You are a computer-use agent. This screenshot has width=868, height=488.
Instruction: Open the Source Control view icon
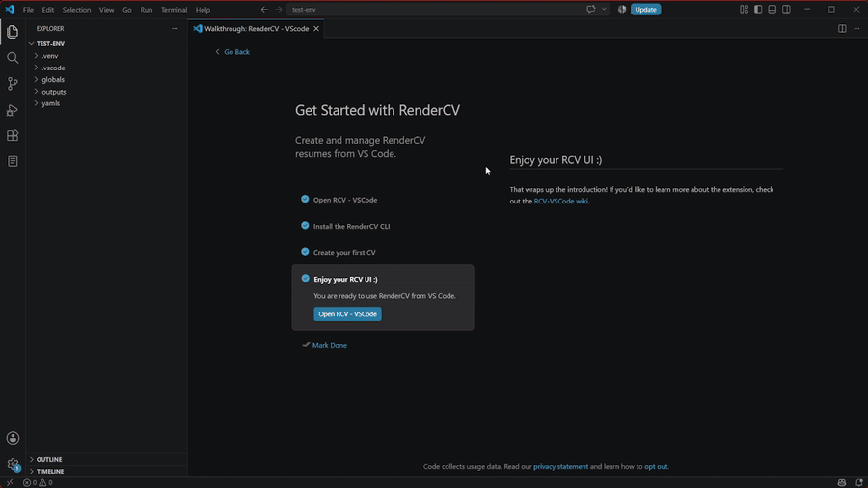click(x=13, y=84)
